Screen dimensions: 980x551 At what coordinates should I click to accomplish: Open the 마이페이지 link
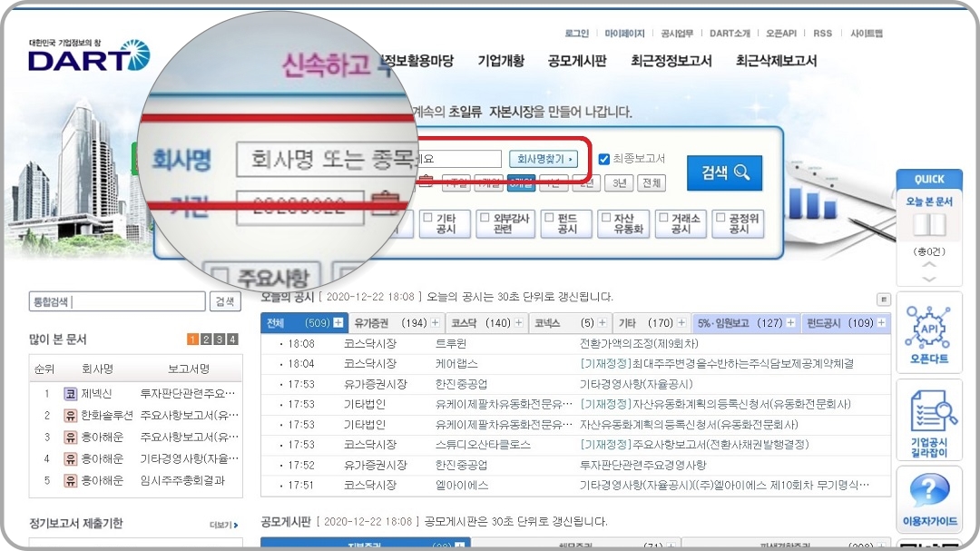(x=624, y=34)
